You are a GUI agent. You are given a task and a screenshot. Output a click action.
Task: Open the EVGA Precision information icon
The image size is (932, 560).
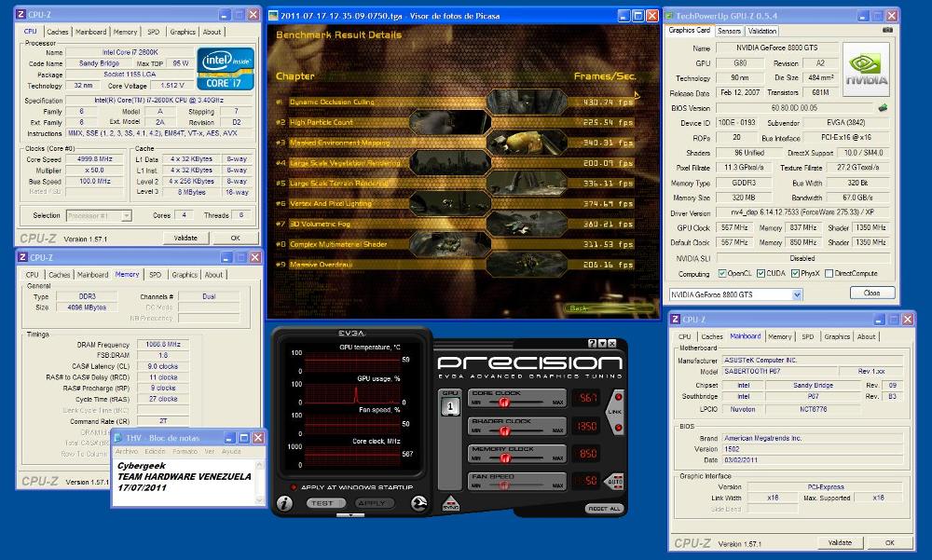[284, 503]
